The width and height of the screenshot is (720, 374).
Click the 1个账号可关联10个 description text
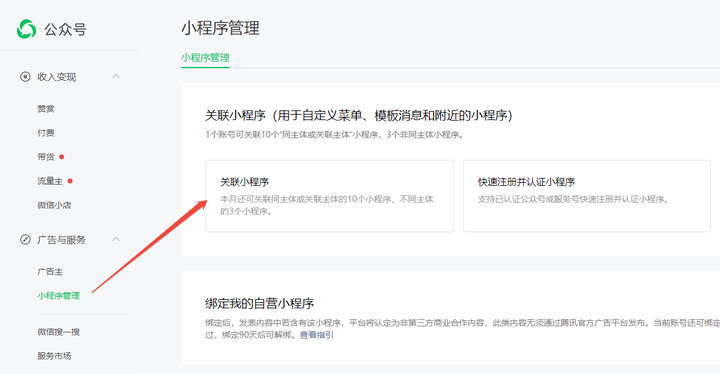pyautogui.click(x=334, y=135)
